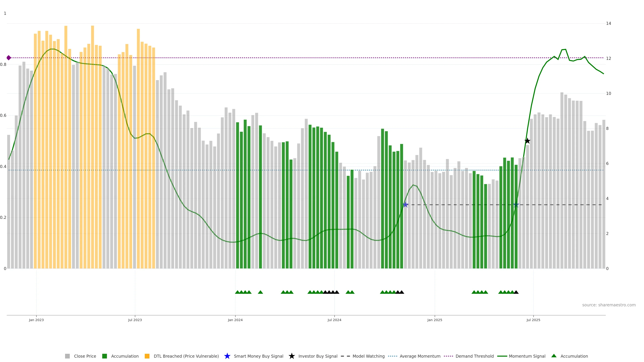Click the blue Smart Money star near June 2025
644x362 pixels.
coord(516,205)
